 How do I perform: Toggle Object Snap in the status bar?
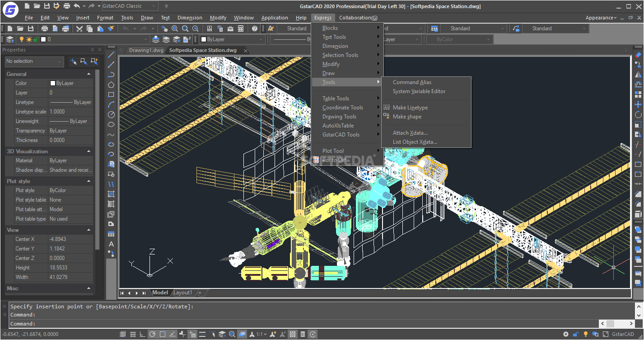coord(162,334)
